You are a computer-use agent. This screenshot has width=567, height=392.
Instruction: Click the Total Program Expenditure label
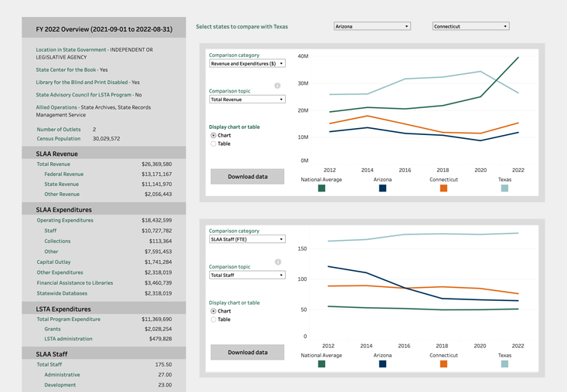[69, 319]
